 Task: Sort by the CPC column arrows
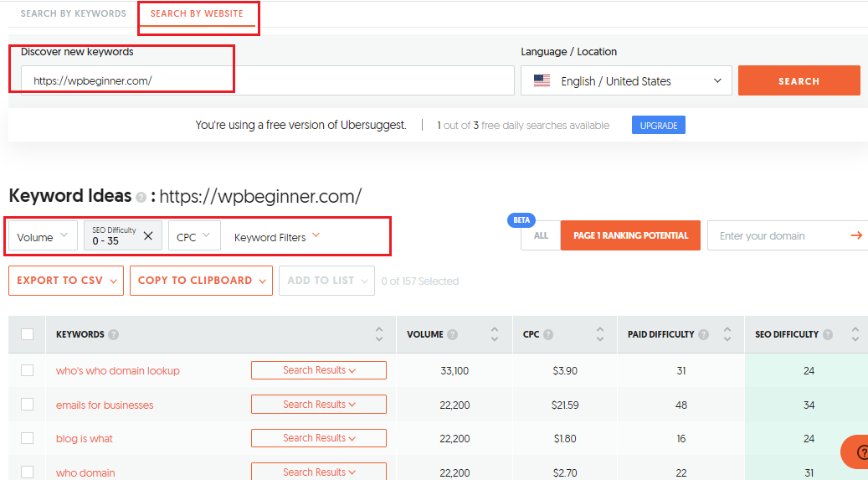(x=600, y=333)
